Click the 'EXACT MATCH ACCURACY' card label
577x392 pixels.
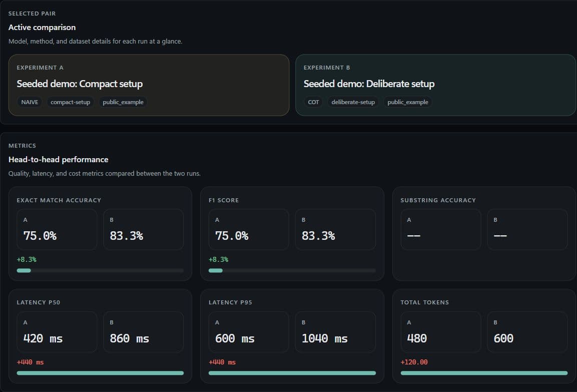point(59,200)
